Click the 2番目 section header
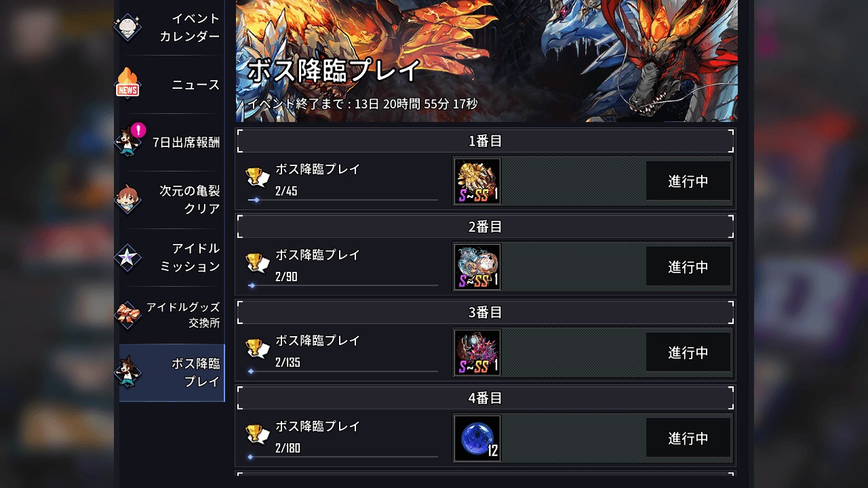Viewport: 868px width, 488px height. [486, 226]
